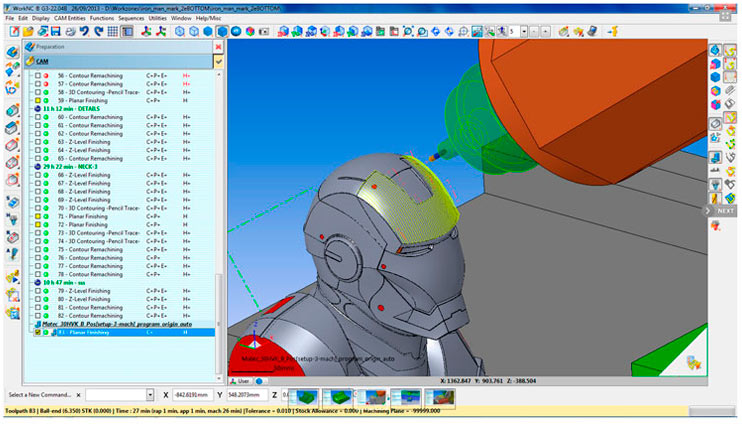Click the Y coordinate input field
This screenshot has height=435, width=742.
[x=247, y=394]
